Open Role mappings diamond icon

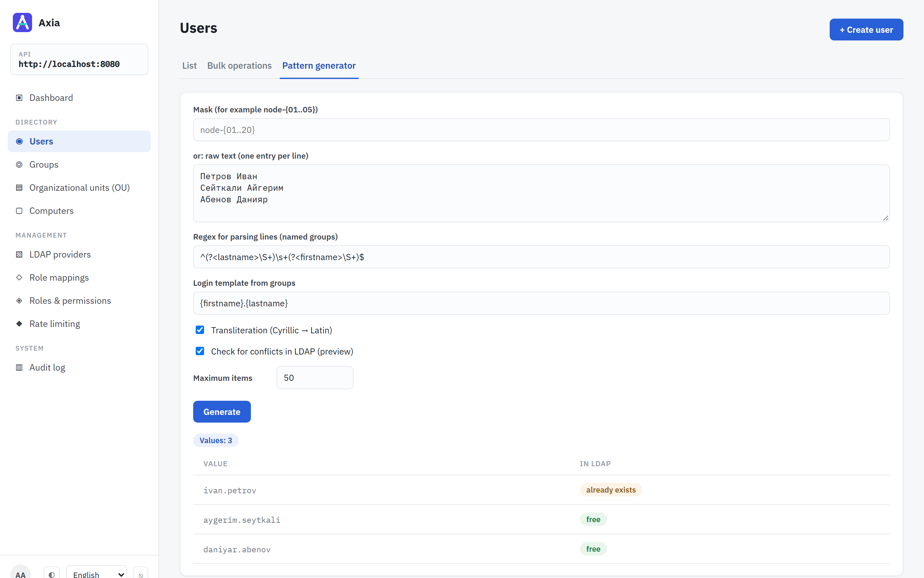coord(19,277)
